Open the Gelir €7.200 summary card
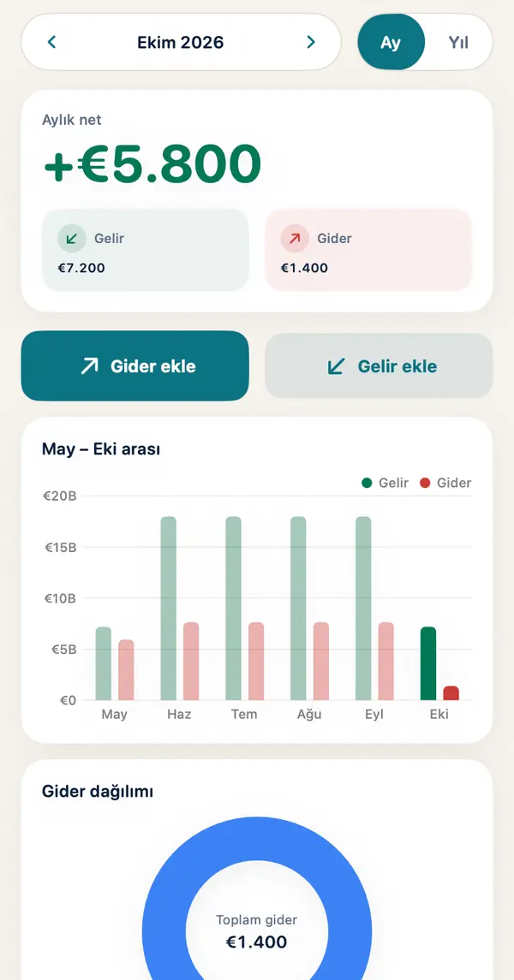Screen dimensions: 514x980 point(146,250)
